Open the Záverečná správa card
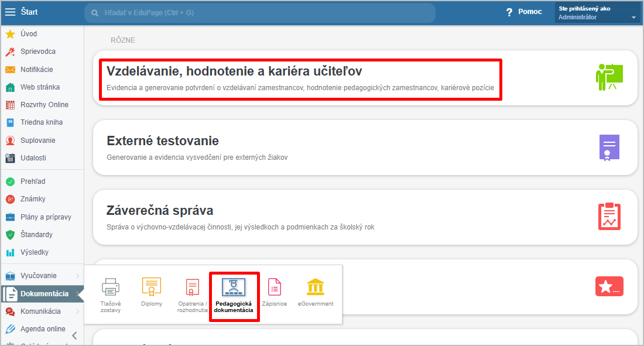 (365, 217)
